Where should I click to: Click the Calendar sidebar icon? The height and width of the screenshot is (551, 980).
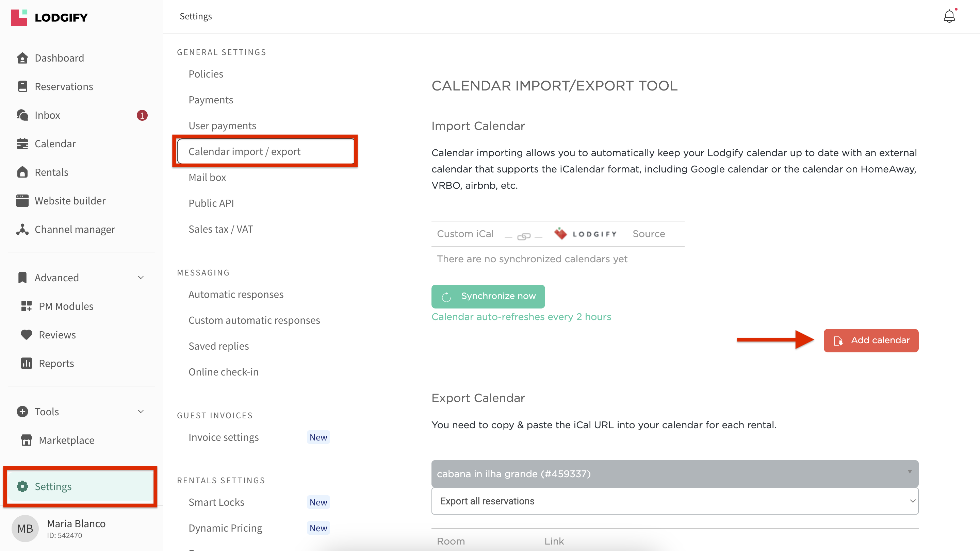(22, 144)
